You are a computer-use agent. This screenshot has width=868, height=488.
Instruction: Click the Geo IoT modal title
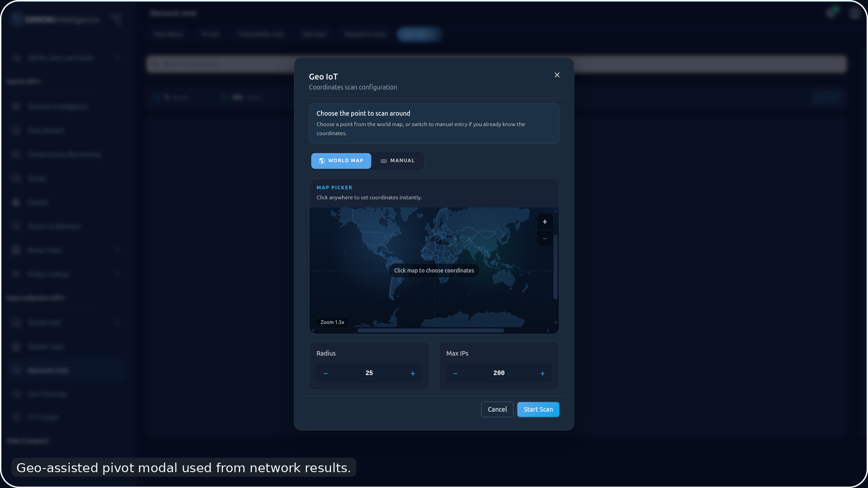323,77
